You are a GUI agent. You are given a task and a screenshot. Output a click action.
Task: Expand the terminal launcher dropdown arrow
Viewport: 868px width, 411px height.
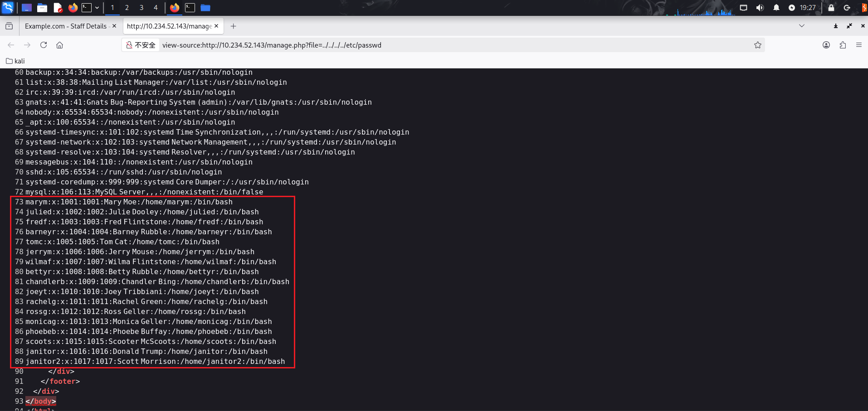[97, 8]
